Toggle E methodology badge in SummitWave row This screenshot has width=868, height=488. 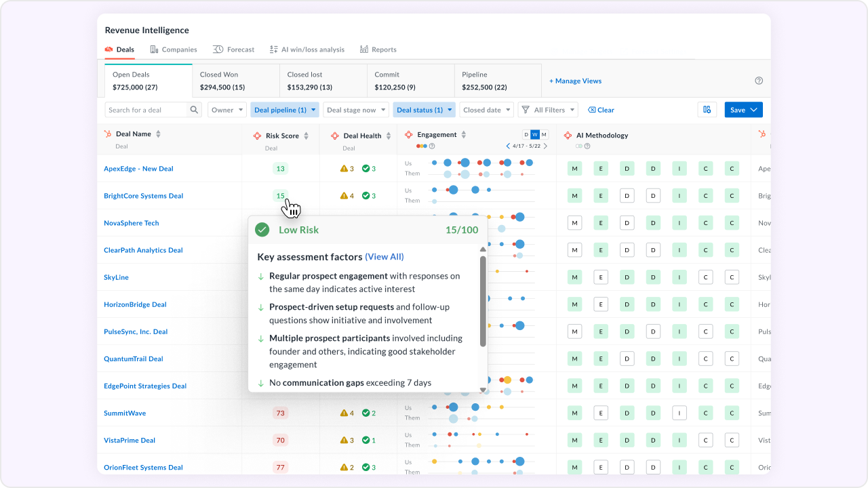[x=600, y=413]
